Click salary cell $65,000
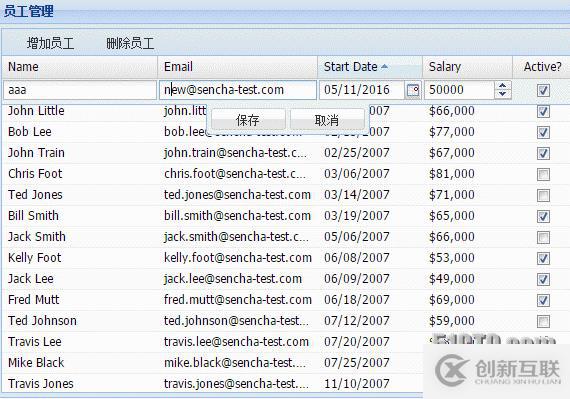Screen dimensions: 570x399 pos(452,216)
